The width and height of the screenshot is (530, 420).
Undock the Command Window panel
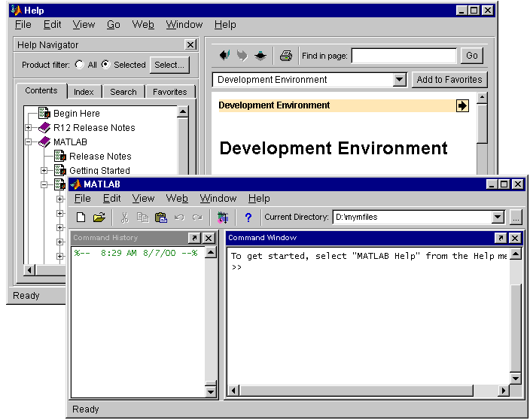click(500, 238)
